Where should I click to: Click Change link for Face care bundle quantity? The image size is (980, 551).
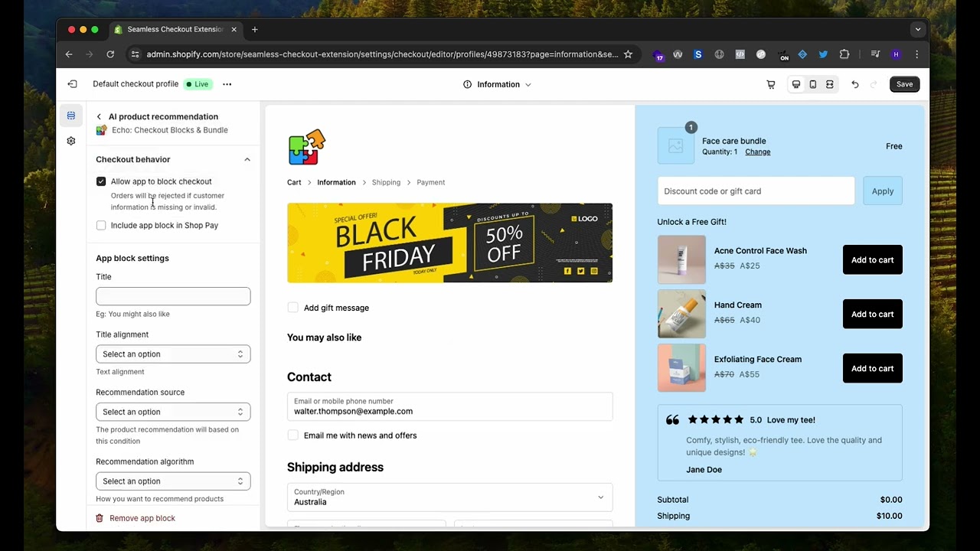757,152
